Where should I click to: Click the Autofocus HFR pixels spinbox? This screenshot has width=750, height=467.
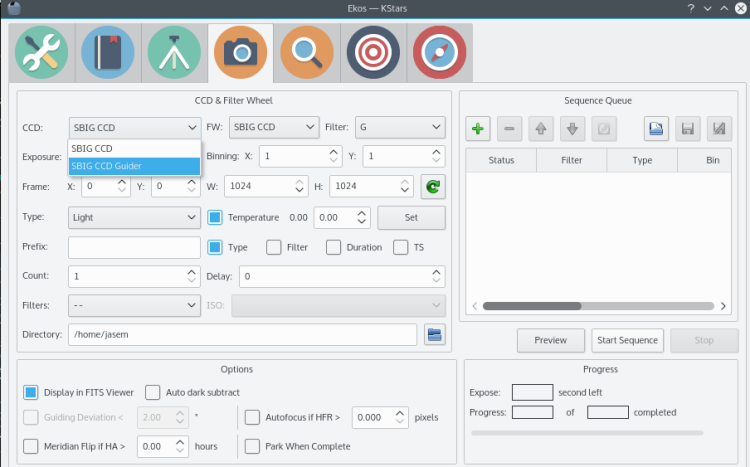380,418
